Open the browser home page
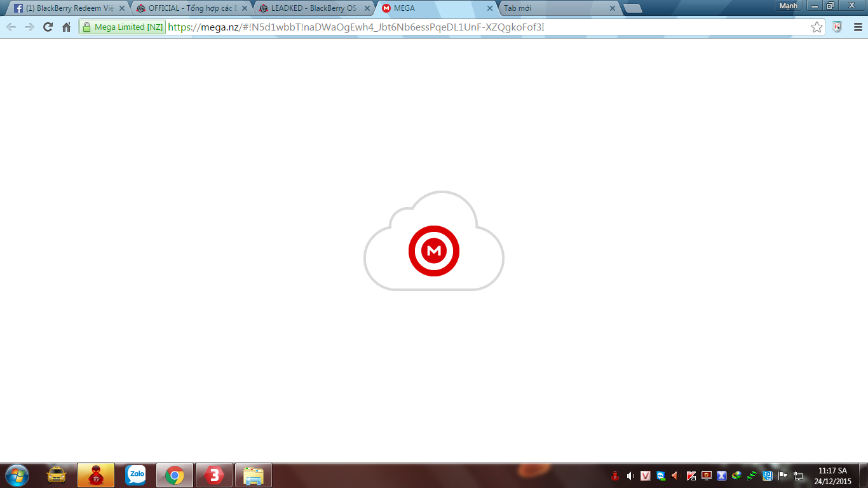The image size is (868, 488). tap(66, 27)
